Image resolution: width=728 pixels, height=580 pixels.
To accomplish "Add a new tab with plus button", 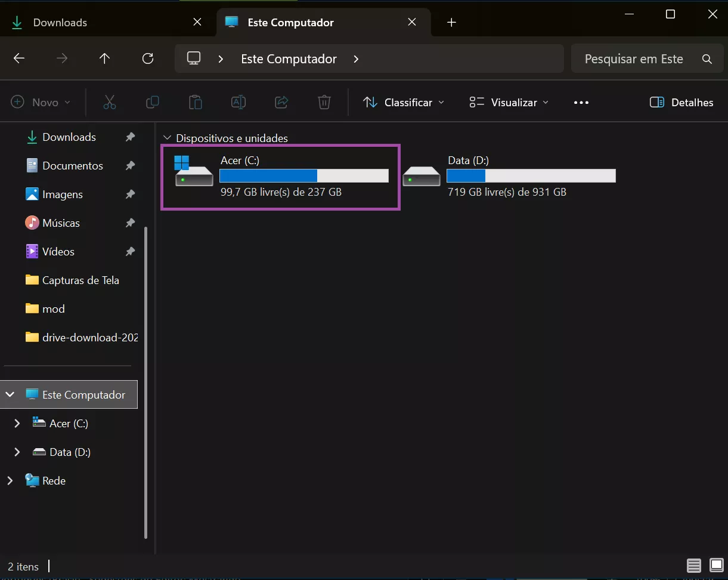I will click(x=451, y=23).
